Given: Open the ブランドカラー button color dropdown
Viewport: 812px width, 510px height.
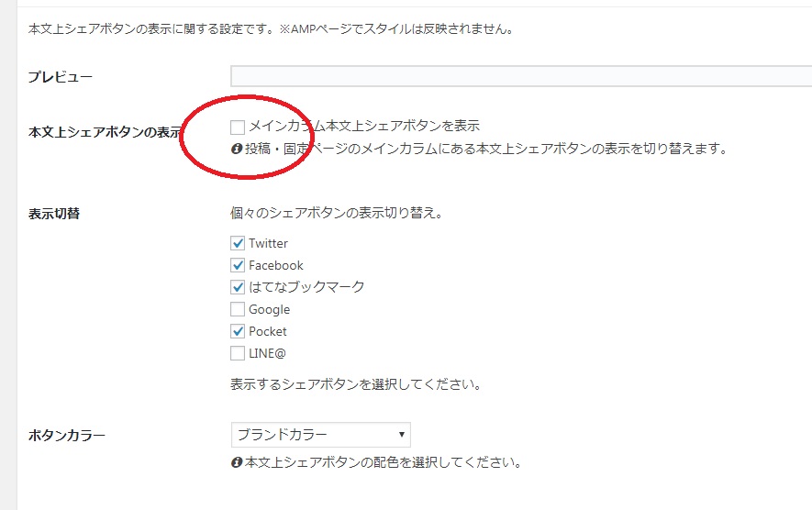Looking at the screenshot, I should [x=320, y=435].
